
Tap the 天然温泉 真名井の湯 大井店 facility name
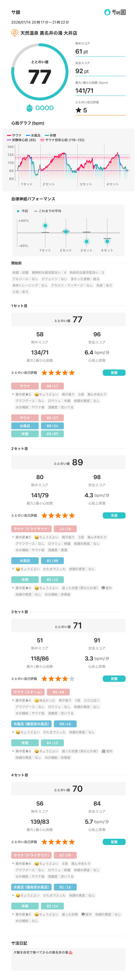48,33
